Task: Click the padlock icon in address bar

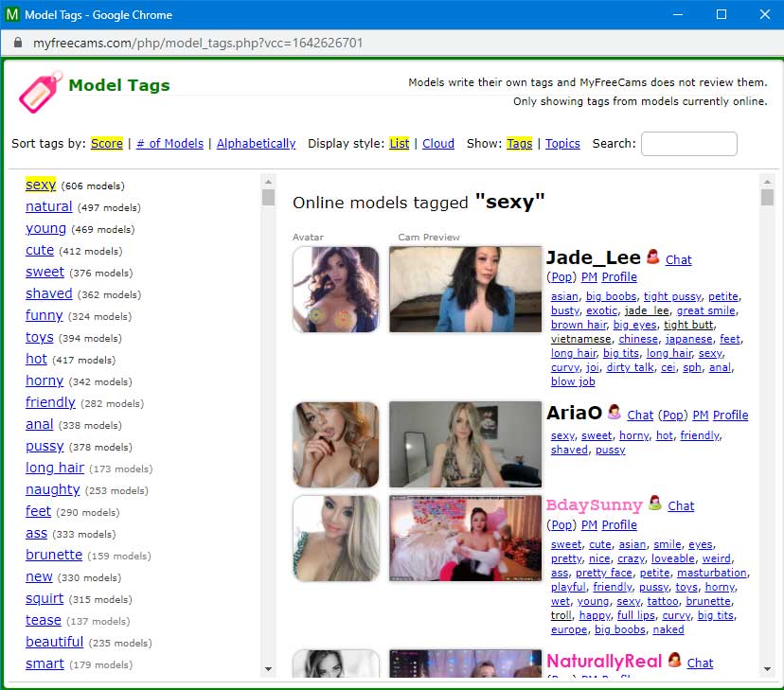Action: click(x=17, y=44)
